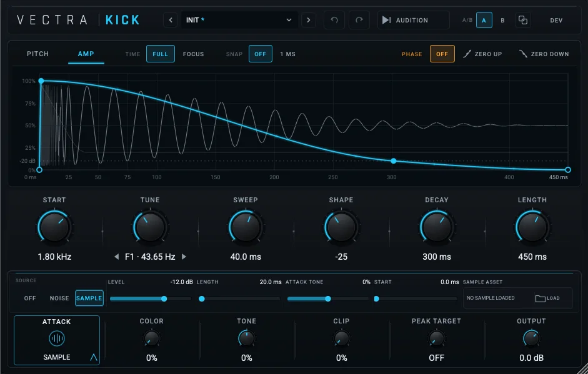Select the envelope point at 100%
588x374 pixels.
point(41,81)
